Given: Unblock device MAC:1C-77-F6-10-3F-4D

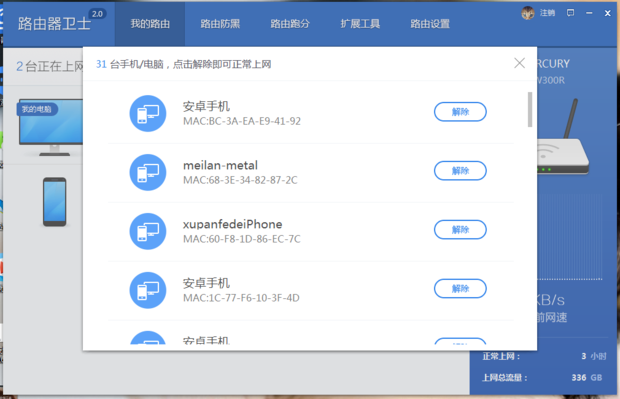Looking at the screenshot, I should (x=460, y=289).
